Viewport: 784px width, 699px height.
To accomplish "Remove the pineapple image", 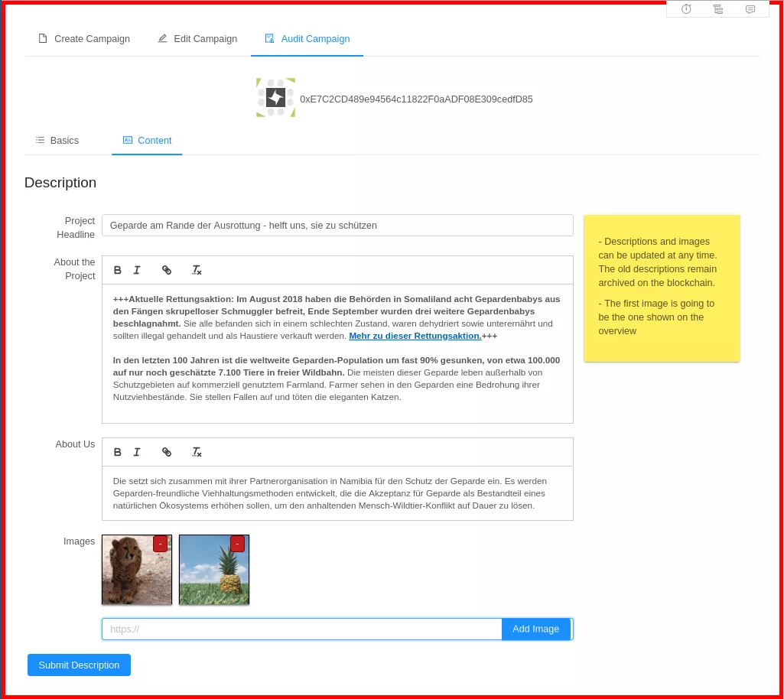I will click(x=237, y=544).
